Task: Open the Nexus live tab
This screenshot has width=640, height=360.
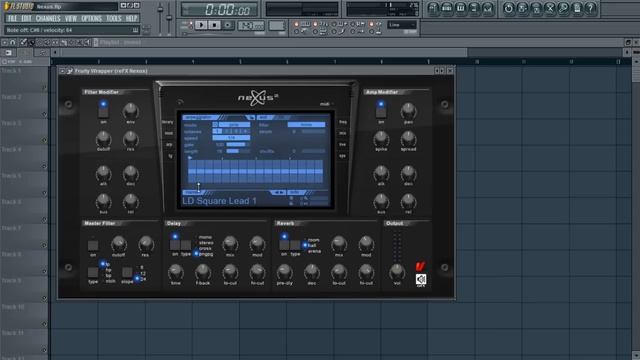Action: pos(342,144)
